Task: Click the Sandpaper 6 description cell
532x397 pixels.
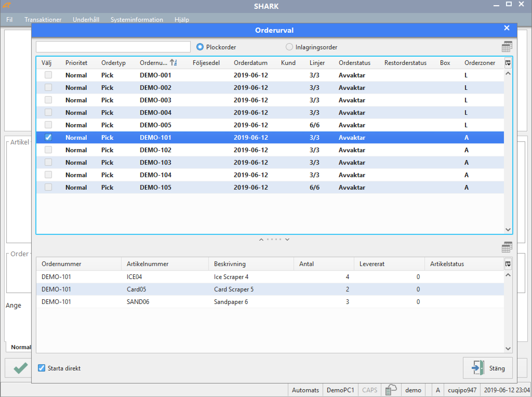Action: click(x=231, y=302)
